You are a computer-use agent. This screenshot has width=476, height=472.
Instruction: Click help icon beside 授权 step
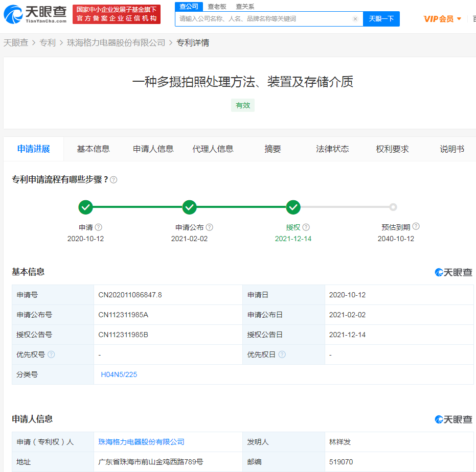click(x=306, y=227)
